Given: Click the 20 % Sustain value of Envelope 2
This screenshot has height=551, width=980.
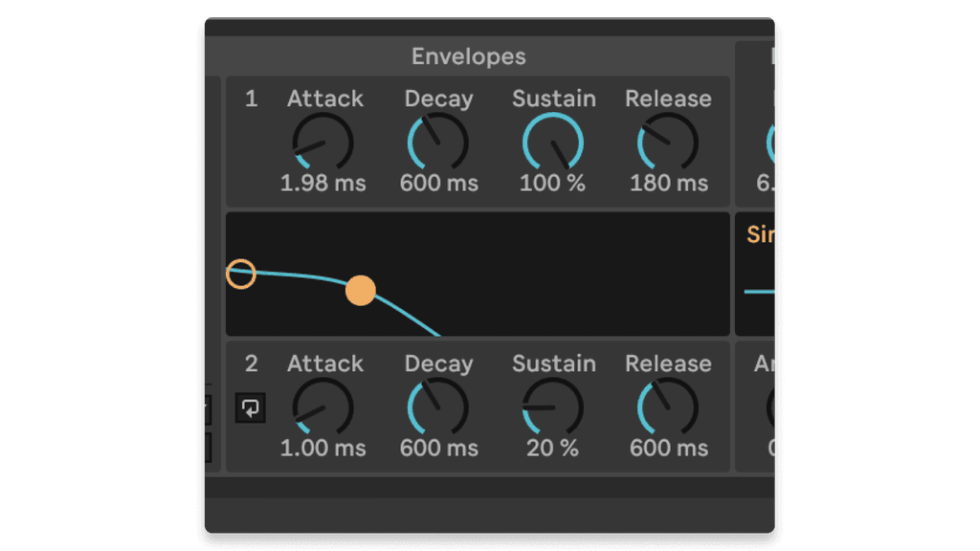Looking at the screenshot, I should click(x=552, y=448).
